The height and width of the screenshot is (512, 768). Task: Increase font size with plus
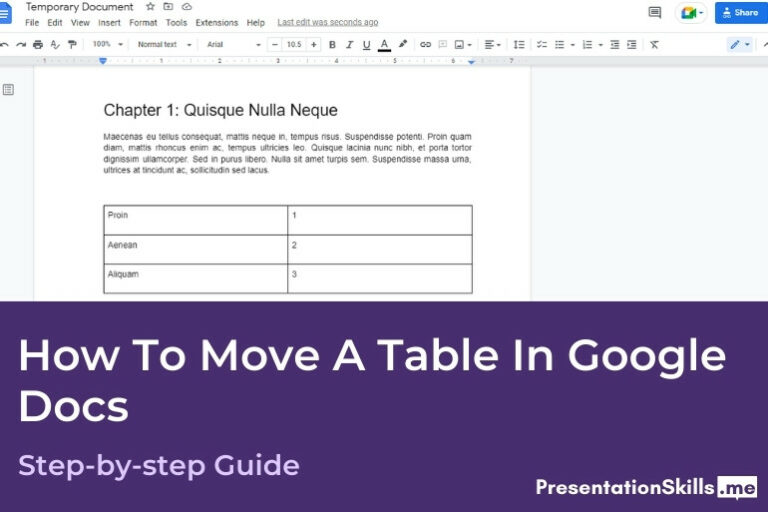coord(313,45)
